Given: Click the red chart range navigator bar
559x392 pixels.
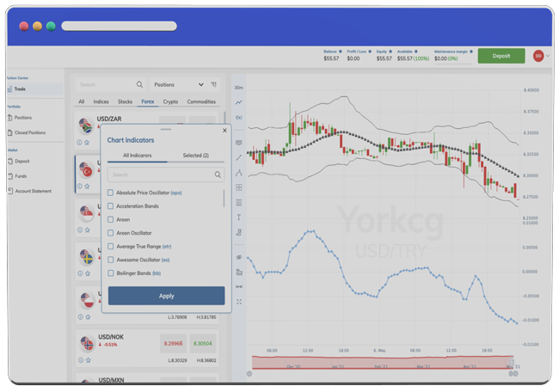Looking at the screenshot, I should (383, 362).
